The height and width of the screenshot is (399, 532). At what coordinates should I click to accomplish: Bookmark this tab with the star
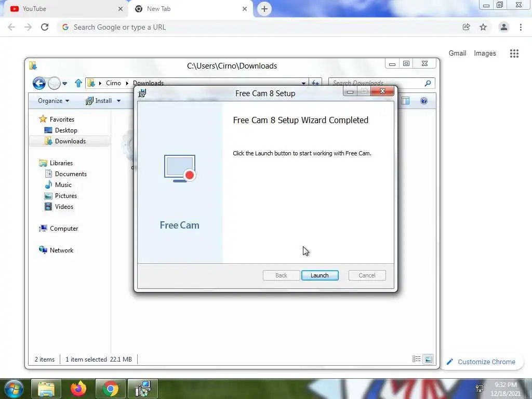483,27
